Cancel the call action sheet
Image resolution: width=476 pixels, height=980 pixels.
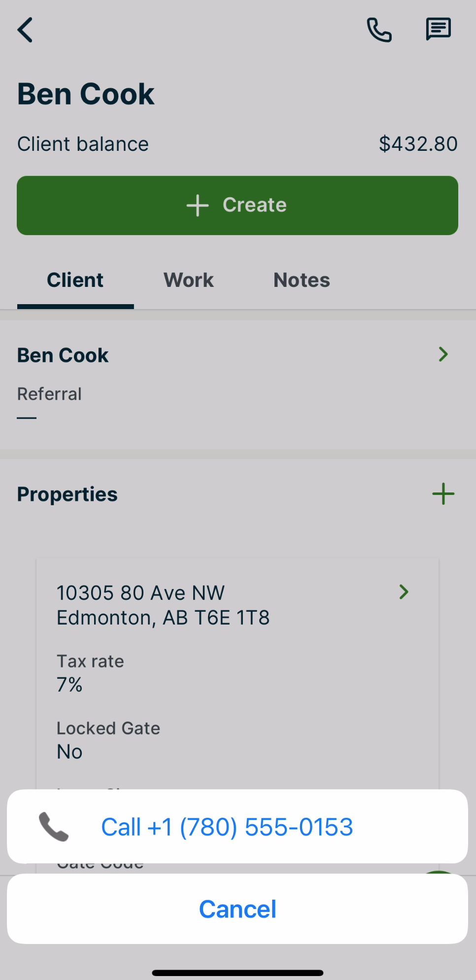click(x=238, y=909)
